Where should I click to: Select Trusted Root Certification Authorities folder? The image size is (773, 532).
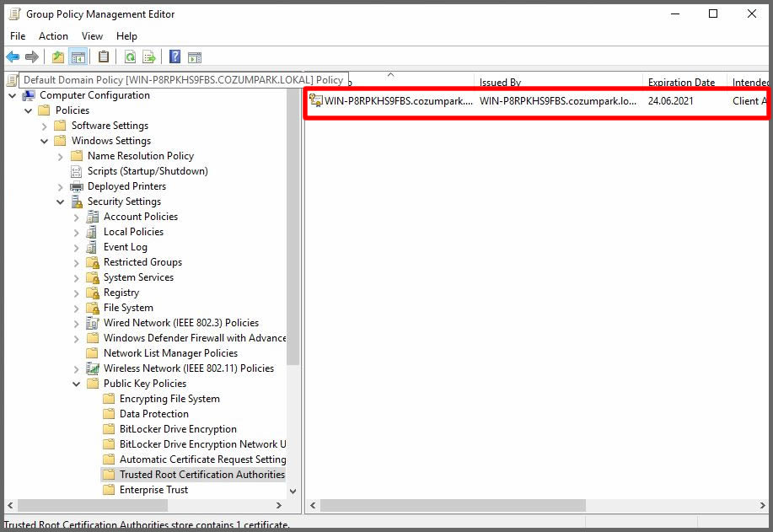point(202,475)
